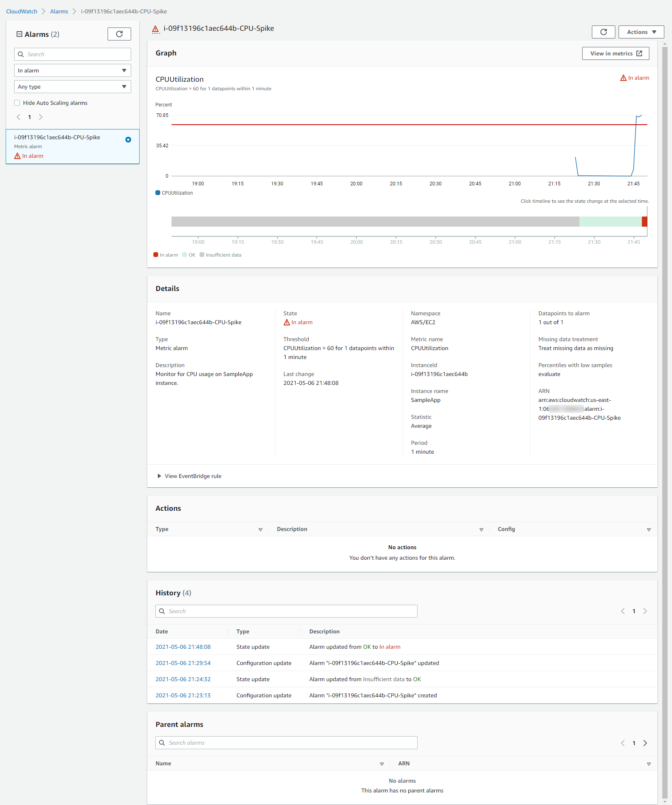The image size is (672, 805).
Task: Click the Last change value 2021-05-06 21:48:08
Action: 311,383
